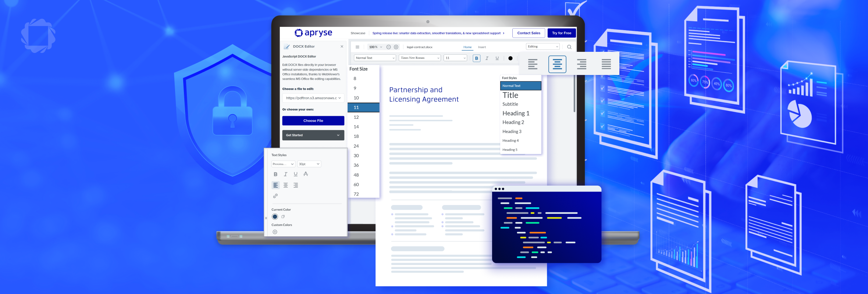Click the DOCX Editor pencil icon
This screenshot has height=294, width=868.
(x=287, y=47)
